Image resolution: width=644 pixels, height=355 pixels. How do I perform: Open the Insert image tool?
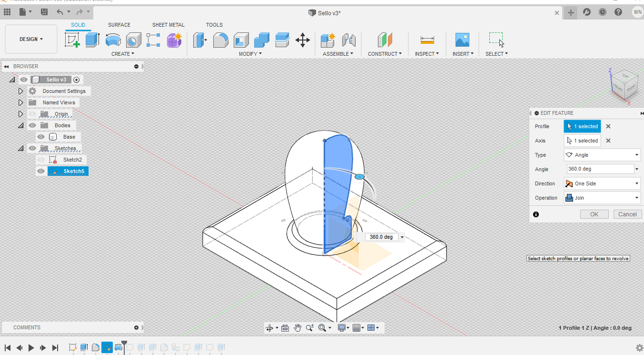click(462, 40)
